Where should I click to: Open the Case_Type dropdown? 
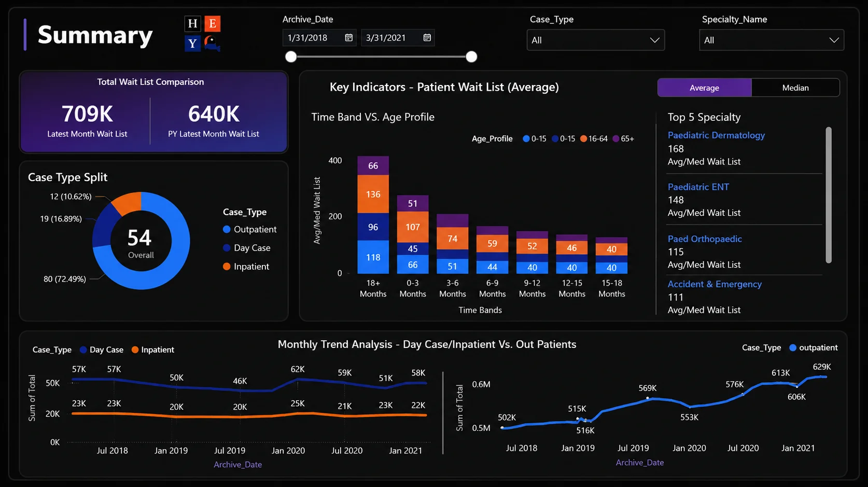coord(596,40)
